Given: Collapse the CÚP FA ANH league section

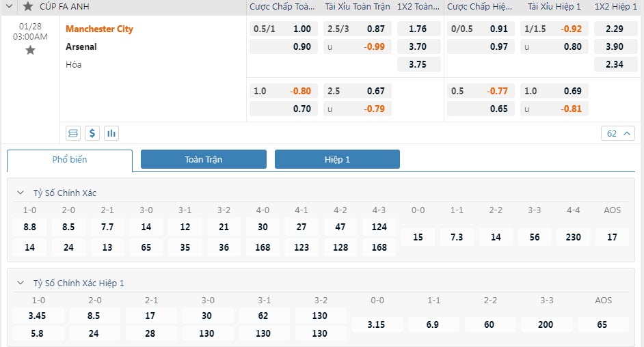Looking at the screenshot, I should (10, 6).
